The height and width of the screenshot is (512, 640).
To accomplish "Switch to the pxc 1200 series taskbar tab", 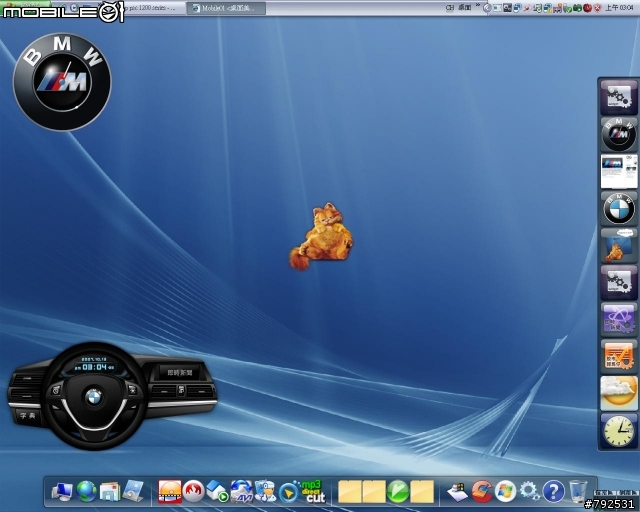I will [155, 7].
